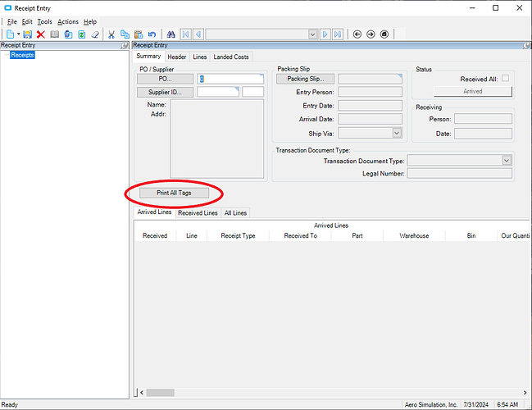Click the Supplier ID input field
Image resolution: width=532 pixels, height=410 pixels.
tap(218, 92)
